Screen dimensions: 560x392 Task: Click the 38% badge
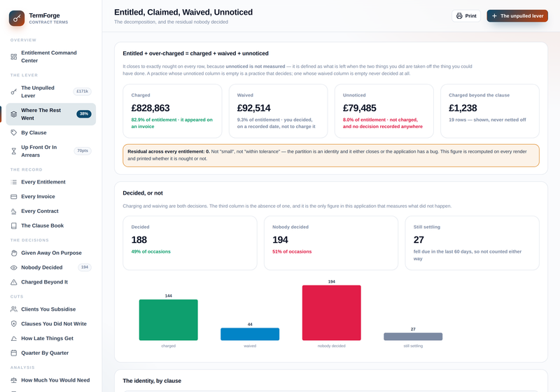point(83,114)
